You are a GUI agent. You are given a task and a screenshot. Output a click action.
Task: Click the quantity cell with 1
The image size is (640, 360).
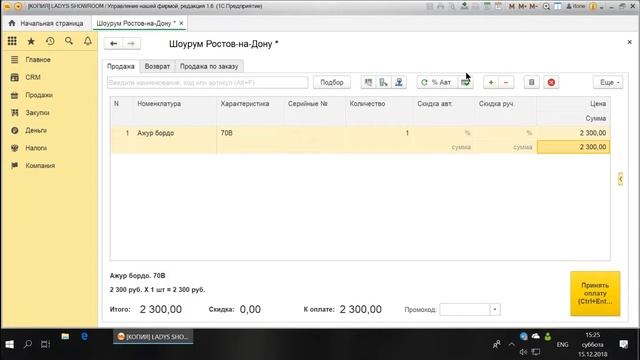pyautogui.click(x=379, y=133)
